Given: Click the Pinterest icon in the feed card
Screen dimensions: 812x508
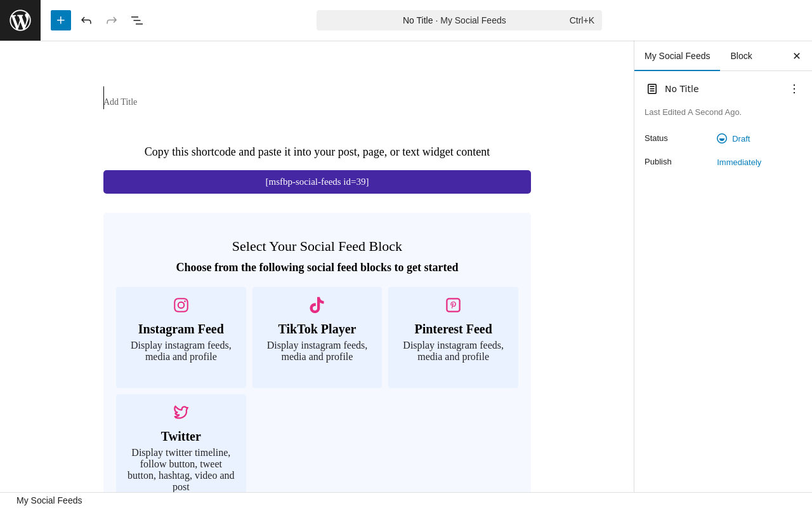Looking at the screenshot, I should 453,305.
